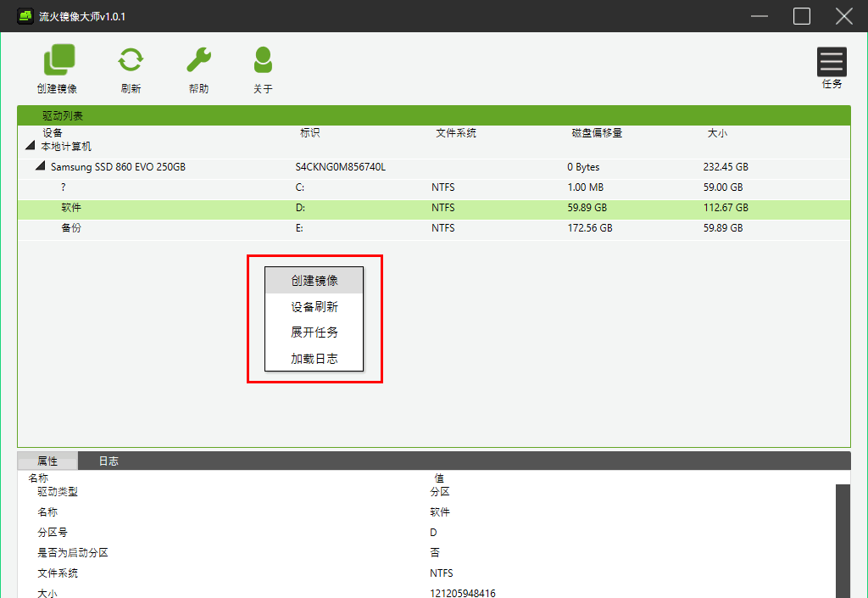
Task: Click the 名称 header in properties panel
Action: (x=38, y=478)
